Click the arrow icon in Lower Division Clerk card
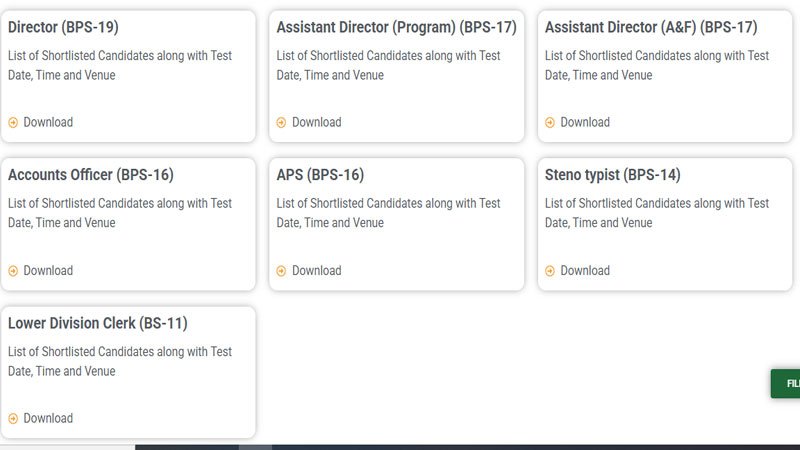The width and height of the screenshot is (800, 450). [13, 419]
